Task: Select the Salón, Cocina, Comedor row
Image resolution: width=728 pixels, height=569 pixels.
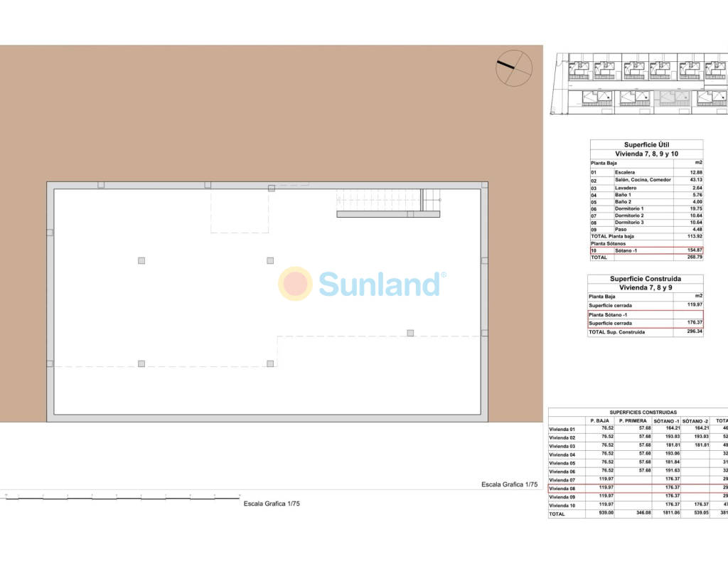Action: pyautogui.click(x=646, y=180)
